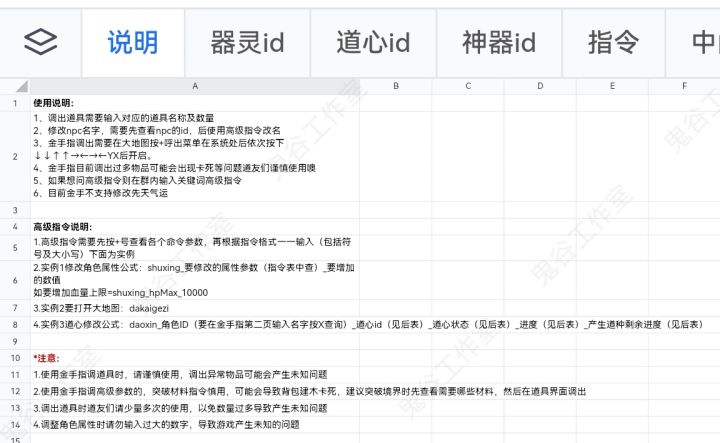Click the cell starting '4.实例3道心修改公式'

(x=195, y=325)
